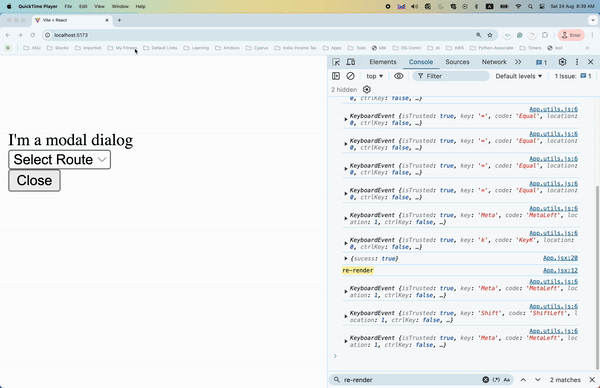This screenshot has height=388, width=600.
Task: Bookmark this page with the star icon
Action: [490, 35]
